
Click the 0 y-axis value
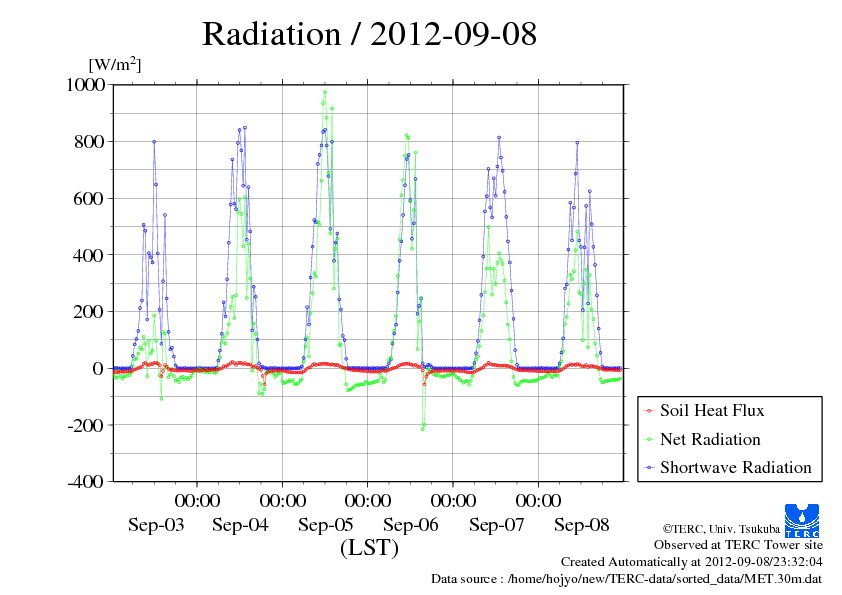coord(98,368)
